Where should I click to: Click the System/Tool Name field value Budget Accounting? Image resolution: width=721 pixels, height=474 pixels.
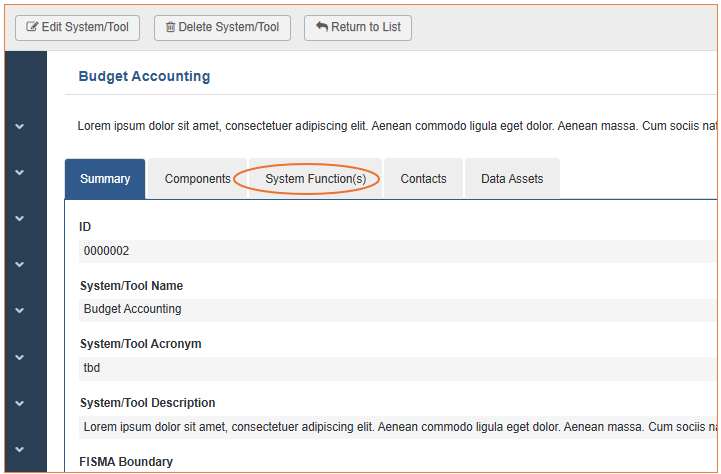coord(398,309)
